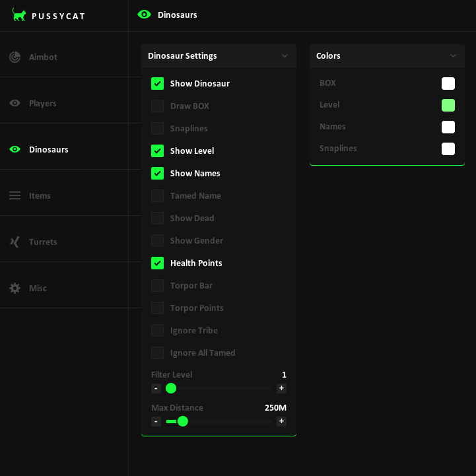
Task: Collapse the Dinosaur Settings panel chevron
Action: [x=285, y=56]
